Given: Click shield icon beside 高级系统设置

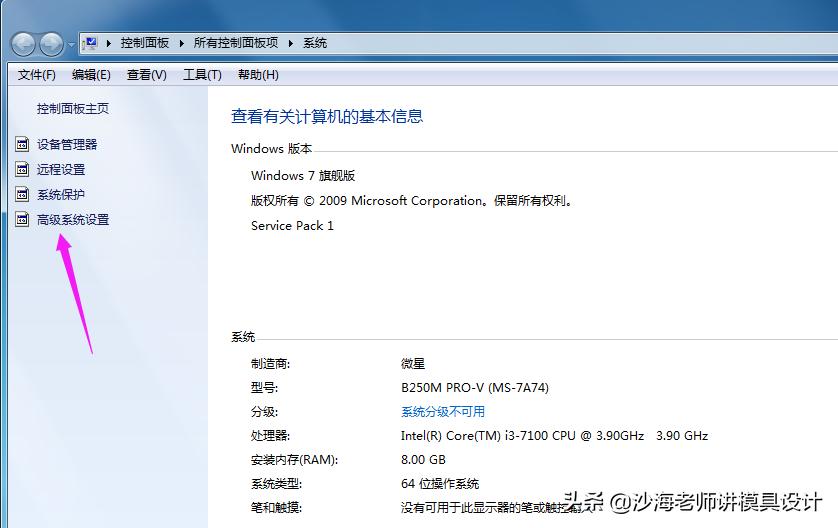Looking at the screenshot, I should (22, 220).
